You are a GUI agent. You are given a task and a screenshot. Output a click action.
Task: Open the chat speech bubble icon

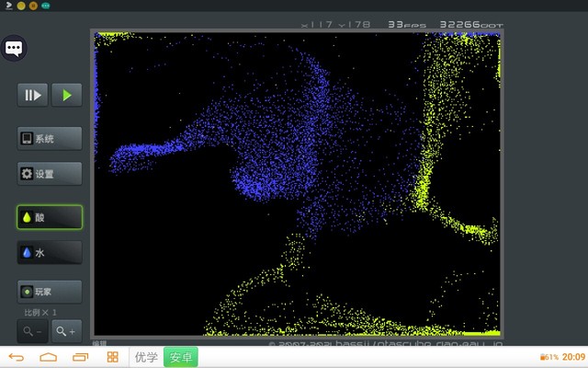tap(14, 49)
